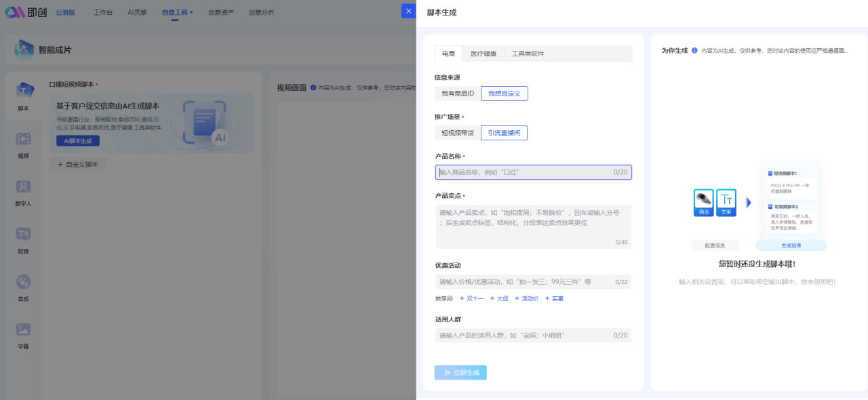Keep 引流直播间 selected as promotion scene
868x400 pixels.
pos(504,132)
